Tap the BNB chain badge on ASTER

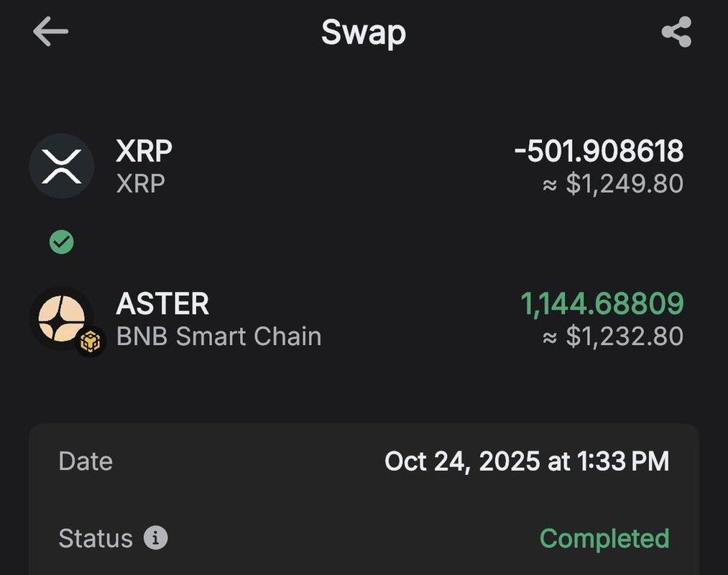pyautogui.click(x=91, y=341)
